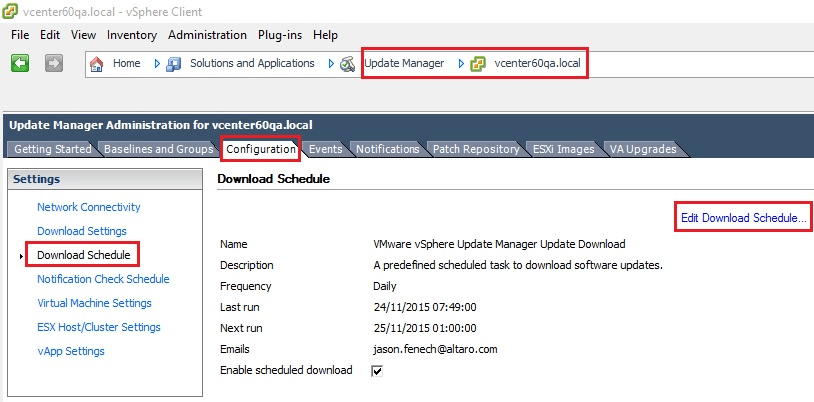Expand the arrow after Solutions and Applications
The height and width of the screenshot is (402, 814).
(x=331, y=64)
